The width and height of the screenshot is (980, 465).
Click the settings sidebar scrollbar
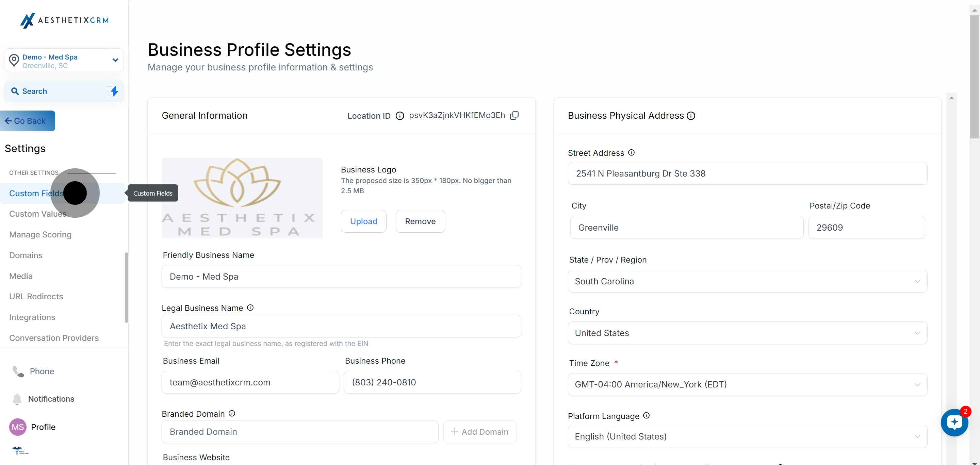pos(126,287)
